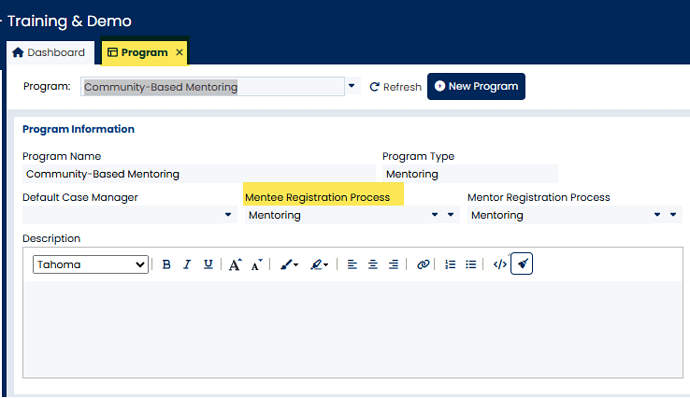Image resolution: width=690 pixels, height=399 pixels.
Task: Open the HTML source code view icon
Action: pos(500,264)
